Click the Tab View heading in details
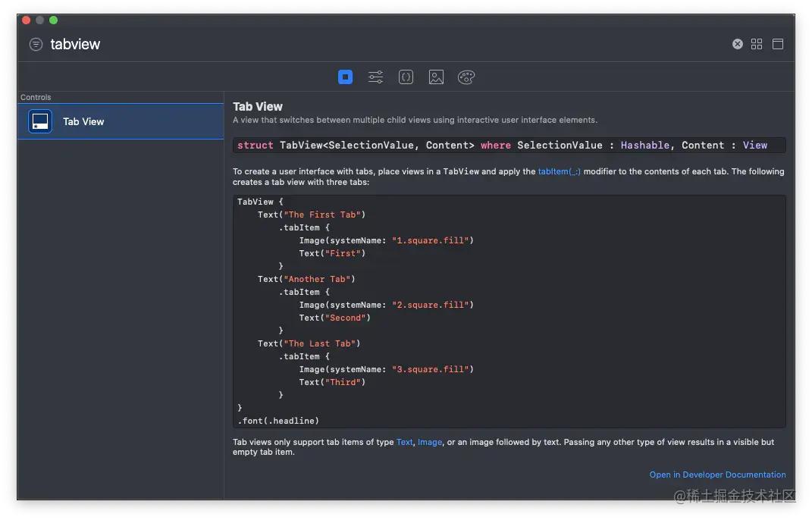The width and height of the screenshot is (812, 520). click(257, 107)
